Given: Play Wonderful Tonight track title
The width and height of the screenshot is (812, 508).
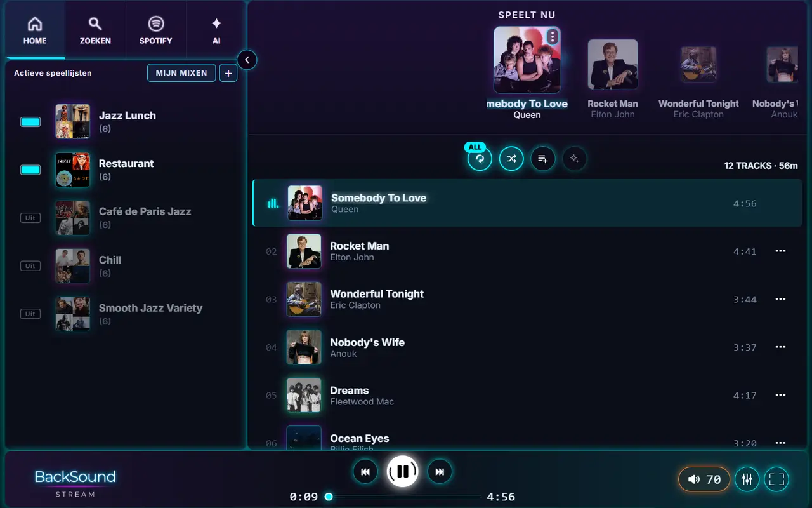Looking at the screenshot, I should tap(377, 294).
